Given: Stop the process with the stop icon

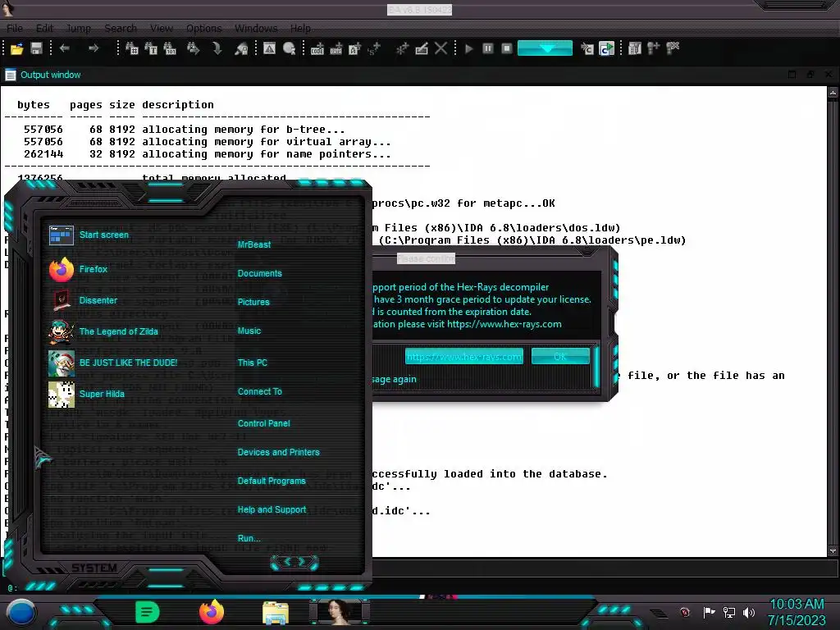Looking at the screenshot, I should 507,48.
